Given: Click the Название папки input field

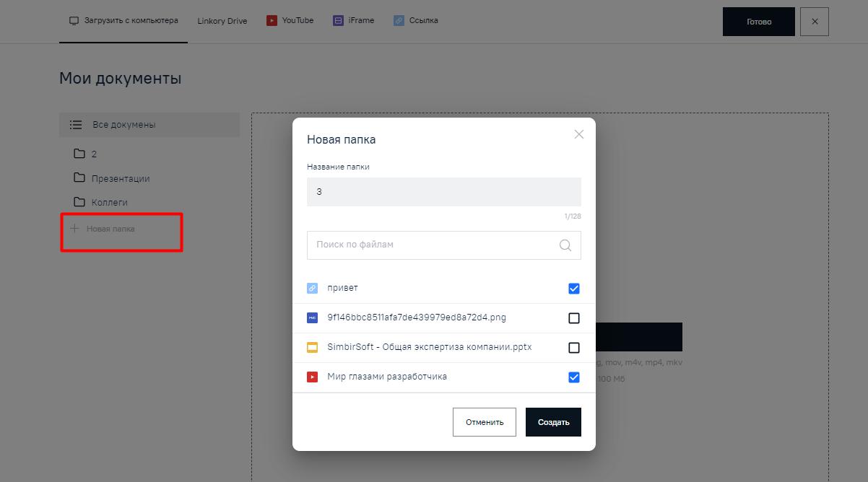Looking at the screenshot, I should pyautogui.click(x=443, y=192).
